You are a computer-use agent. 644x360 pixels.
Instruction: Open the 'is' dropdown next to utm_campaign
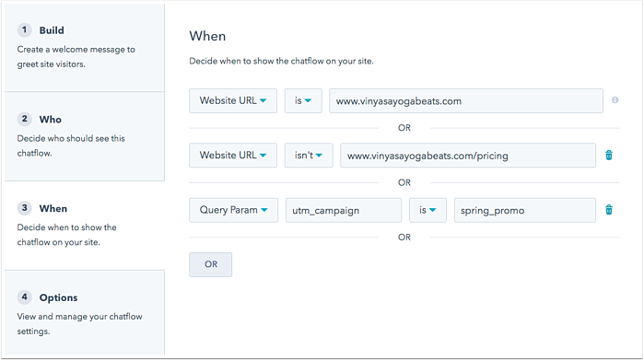(427, 210)
